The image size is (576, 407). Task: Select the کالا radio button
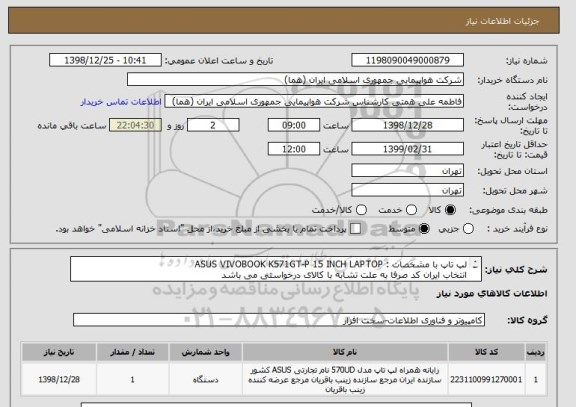(450, 210)
